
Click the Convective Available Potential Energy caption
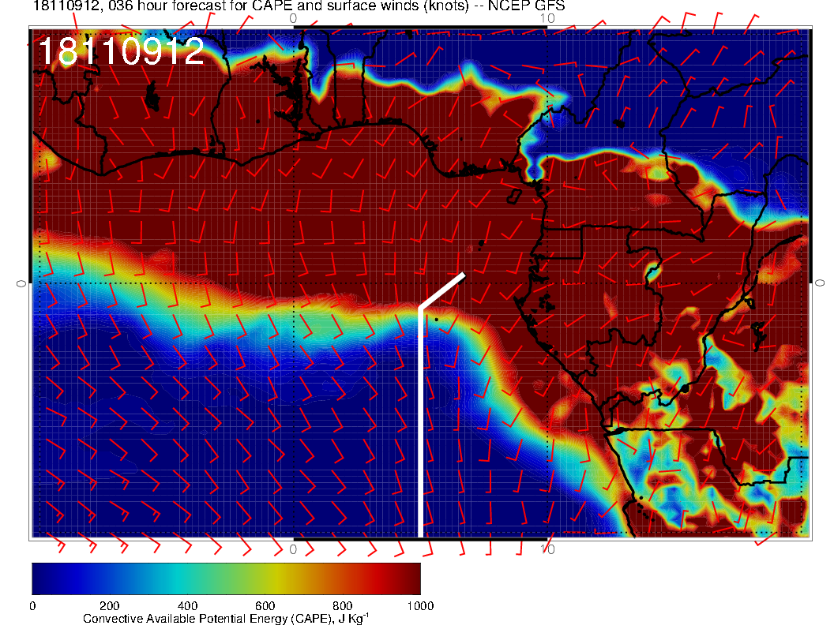(x=225, y=620)
